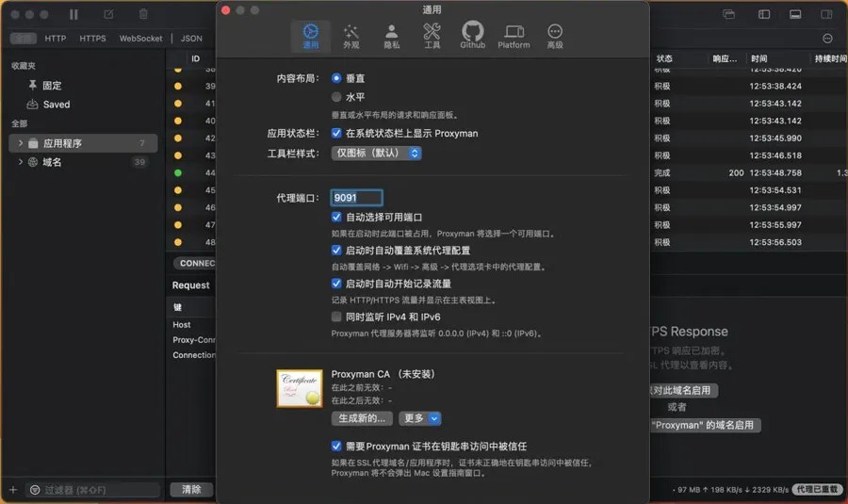This screenshot has height=504, width=848.
Task: Select the 水平 horizontal layout radio button
Action: click(x=336, y=96)
